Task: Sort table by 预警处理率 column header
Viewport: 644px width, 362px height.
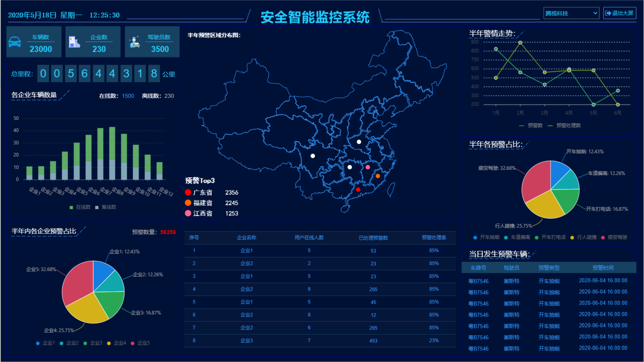Action: pos(434,237)
